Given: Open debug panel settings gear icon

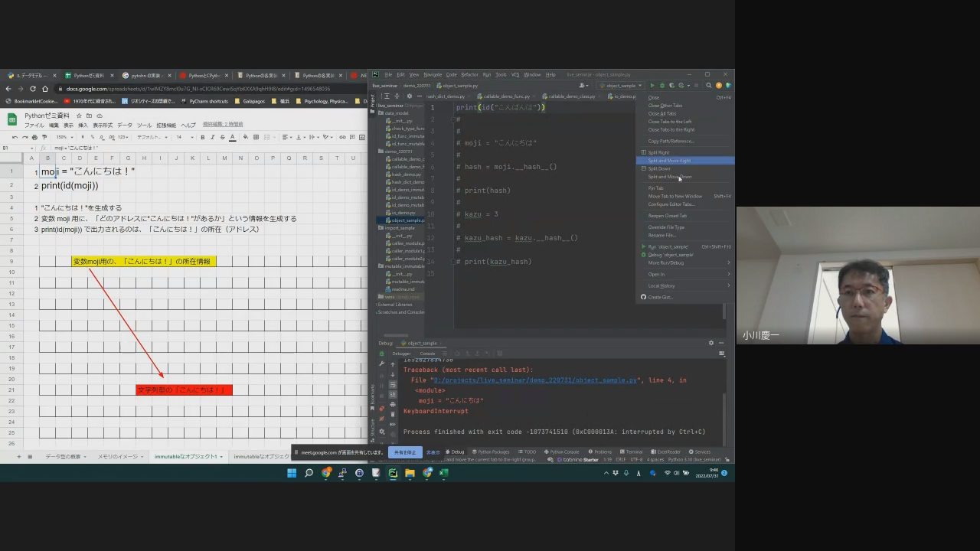Looking at the screenshot, I should click(x=710, y=343).
